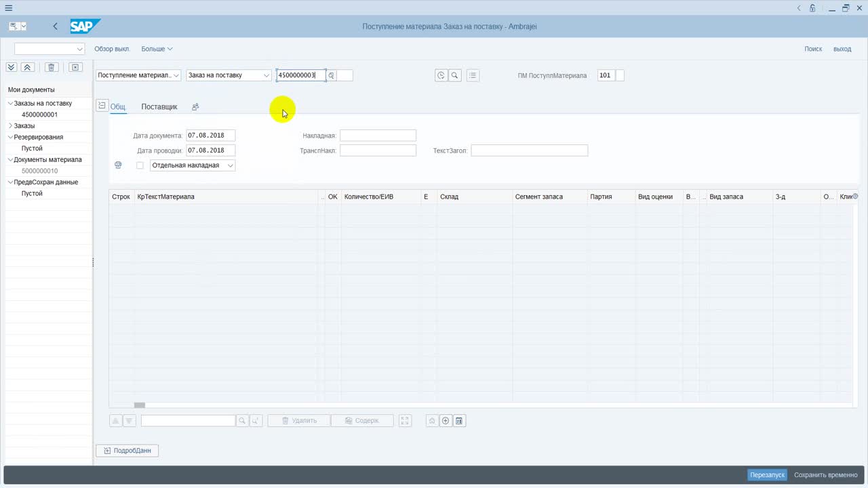Click the search-next icon under the table
This screenshot has height=488, width=868.
click(256, 421)
